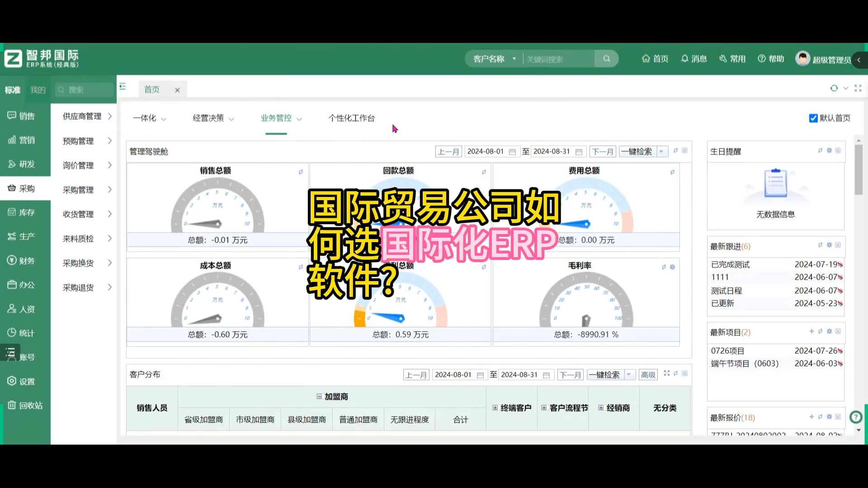This screenshot has width=868, height=488.
Task: Click the 超级管理员 user avatar
Action: tap(802, 59)
